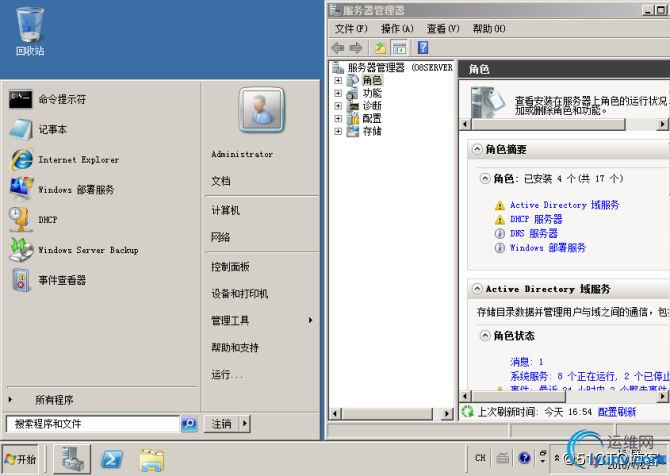Click the Administrator user picture
Image resolution: width=670 pixels, height=476 pixels.
point(262,110)
